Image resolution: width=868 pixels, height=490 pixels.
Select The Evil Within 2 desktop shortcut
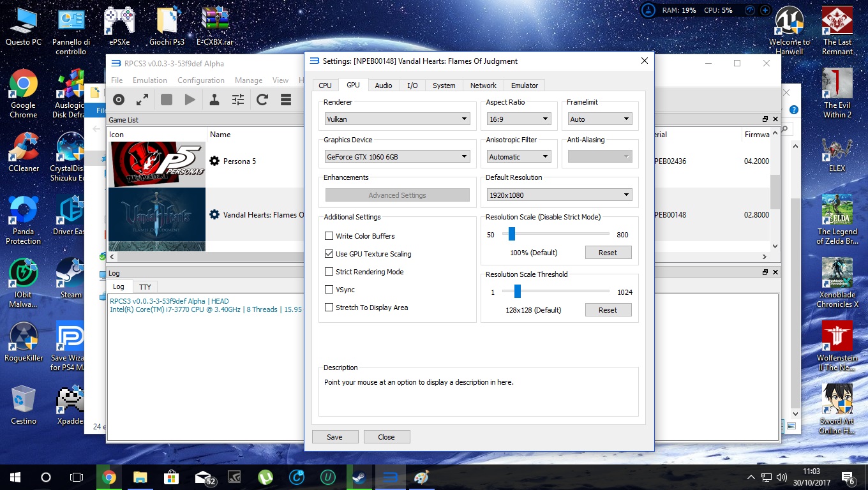(837, 94)
